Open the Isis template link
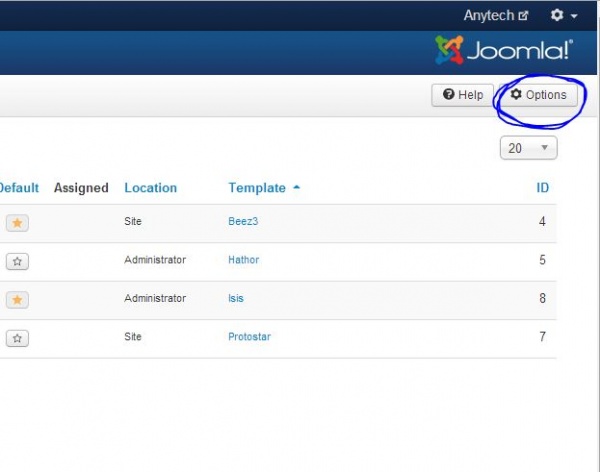Viewport: 600px width, 472px height. click(x=236, y=298)
